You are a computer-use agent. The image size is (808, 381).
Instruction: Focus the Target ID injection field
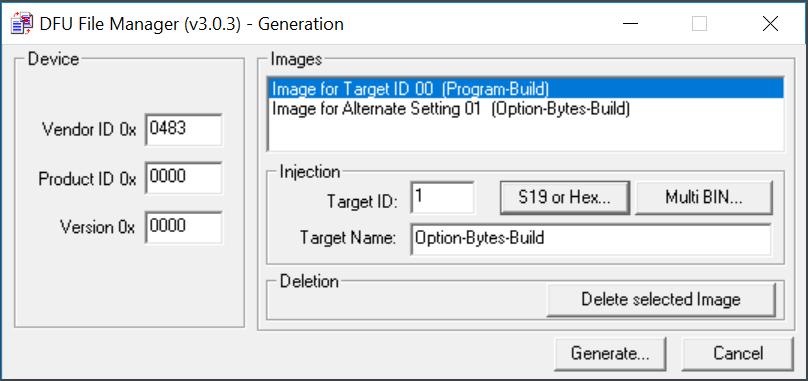(443, 197)
